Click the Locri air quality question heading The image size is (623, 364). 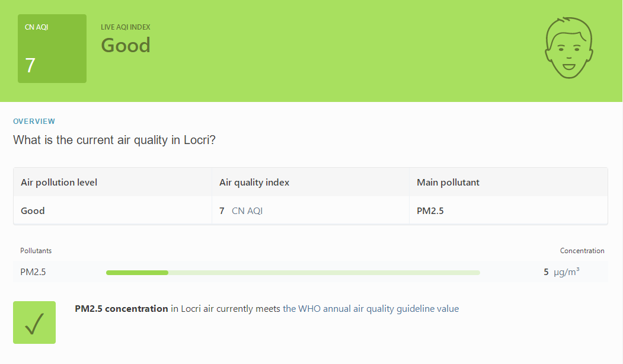pyautogui.click(x=114, y=140)
